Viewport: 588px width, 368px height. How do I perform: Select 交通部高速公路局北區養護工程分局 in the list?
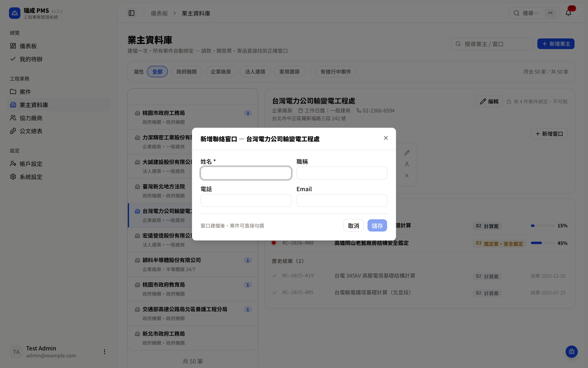tap(193, 313)
